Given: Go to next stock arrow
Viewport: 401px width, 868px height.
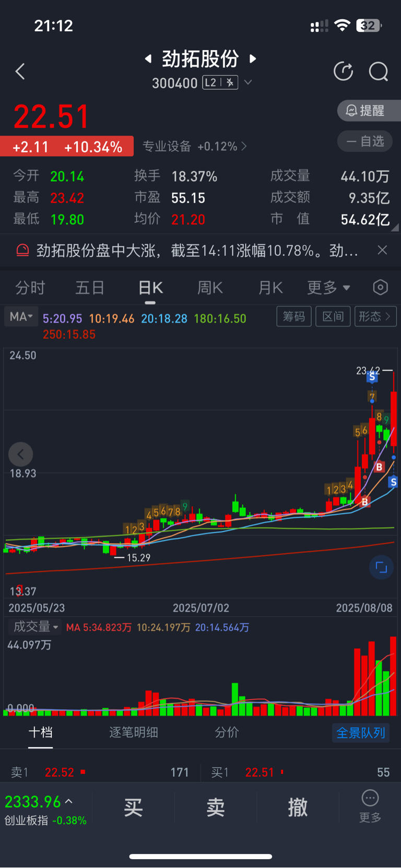Looking at the screenshot, I should coord(253,58).
